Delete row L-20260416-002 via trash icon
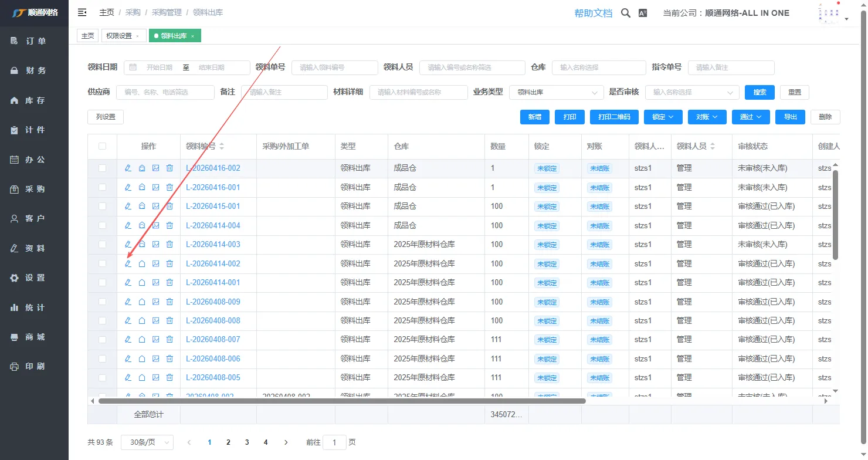Screen dimensions: 868x460 pyautogui.click(x=169, y=168)
